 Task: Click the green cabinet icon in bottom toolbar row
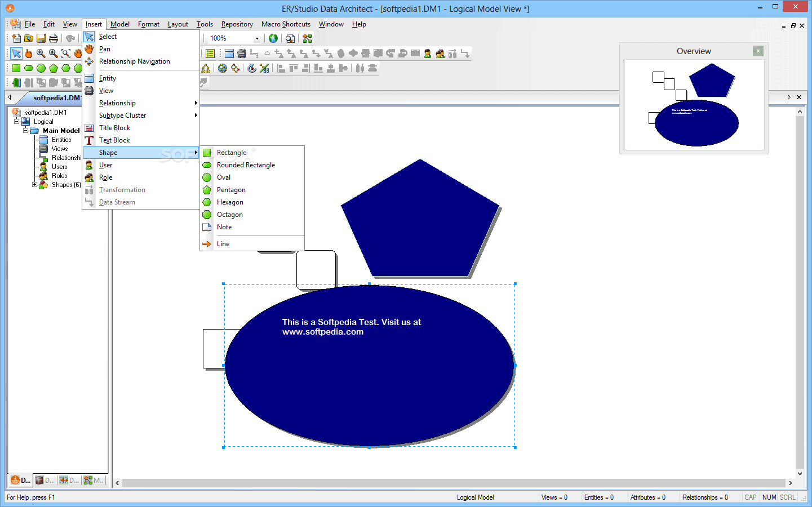pyautogui.click(x=16, y=83)
